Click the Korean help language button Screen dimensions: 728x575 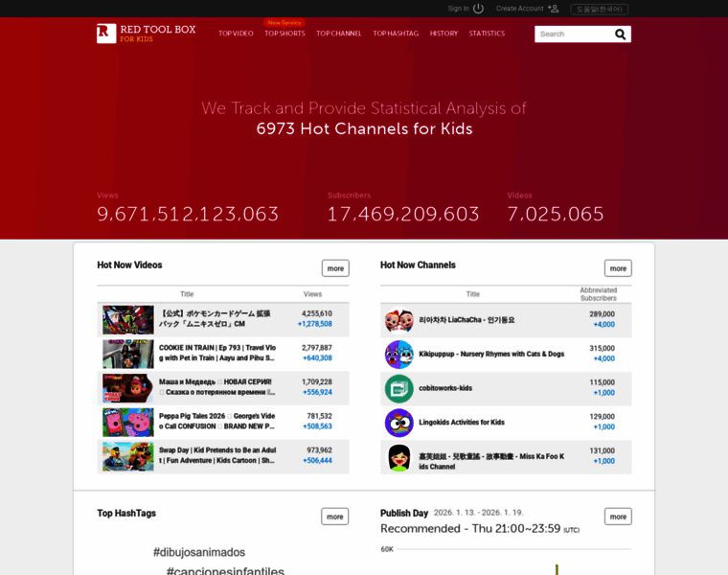[x=599, y=10]
